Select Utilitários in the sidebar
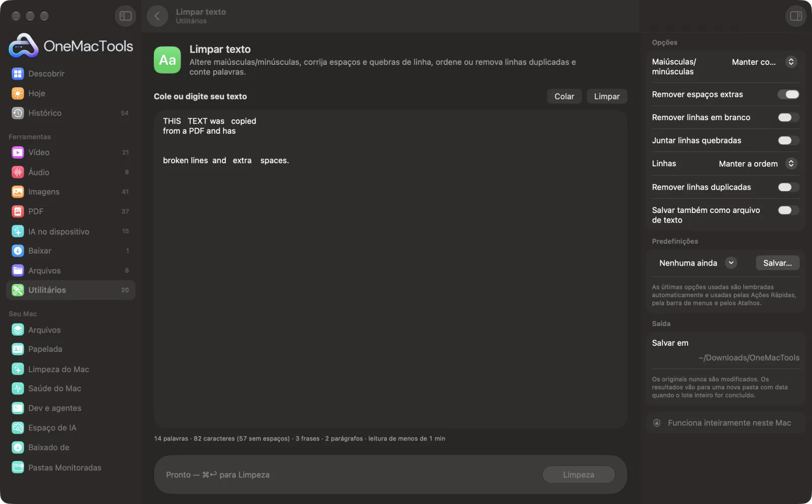812x504 pixels. tap(71, 290)
